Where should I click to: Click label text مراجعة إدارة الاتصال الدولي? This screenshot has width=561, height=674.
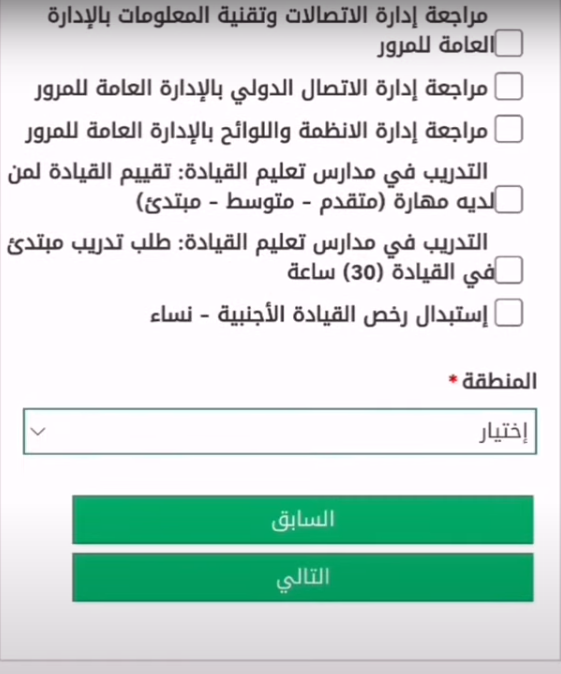pos(262,89)
